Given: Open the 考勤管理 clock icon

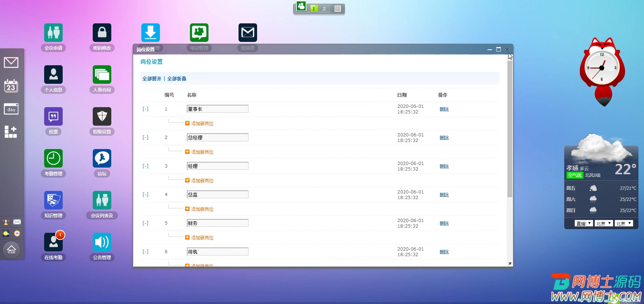Looking at the screenshot, I should (53, 158).
